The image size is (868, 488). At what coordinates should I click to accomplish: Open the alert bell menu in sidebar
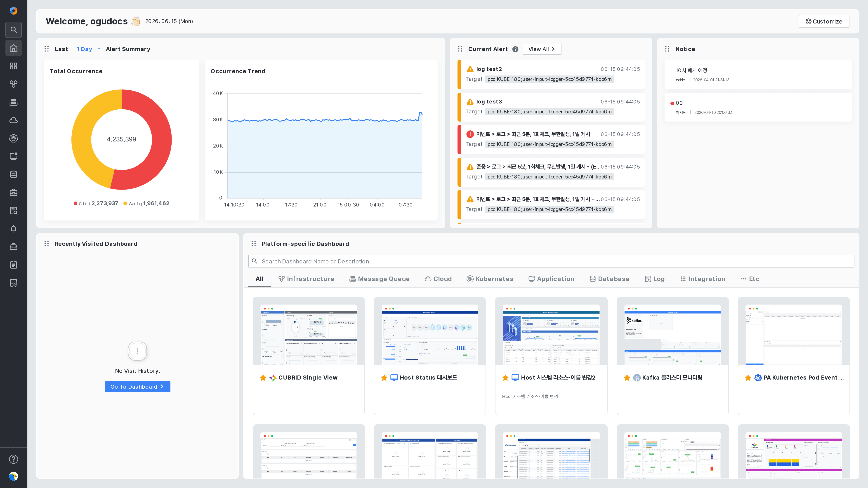pos(14,229)
